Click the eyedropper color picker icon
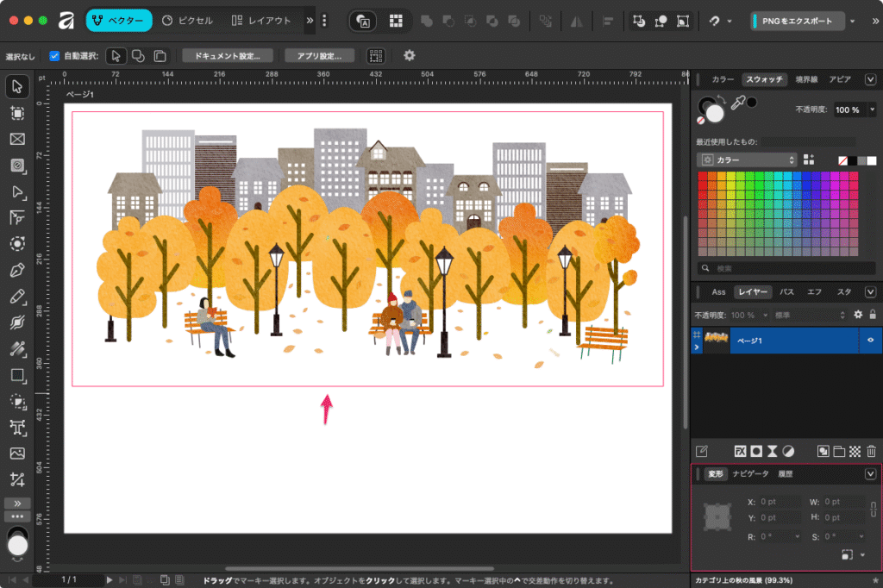The height and width of the screenshot is (588, 883). tap(738, 104)
